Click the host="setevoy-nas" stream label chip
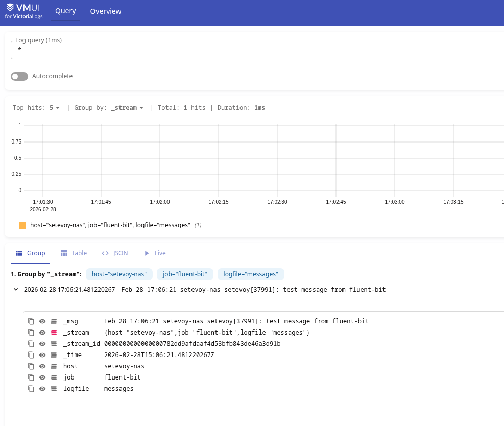Viewport: 504px width, 426px height. 119,274
